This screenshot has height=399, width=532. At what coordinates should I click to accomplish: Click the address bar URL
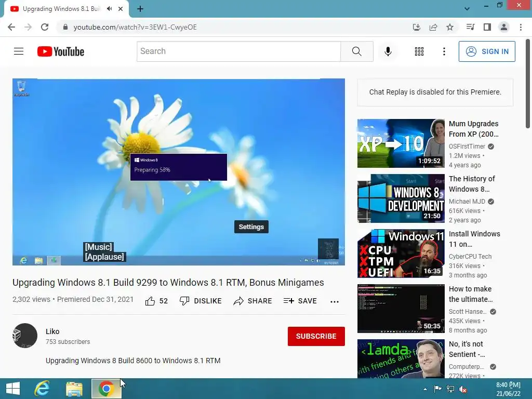135,27
